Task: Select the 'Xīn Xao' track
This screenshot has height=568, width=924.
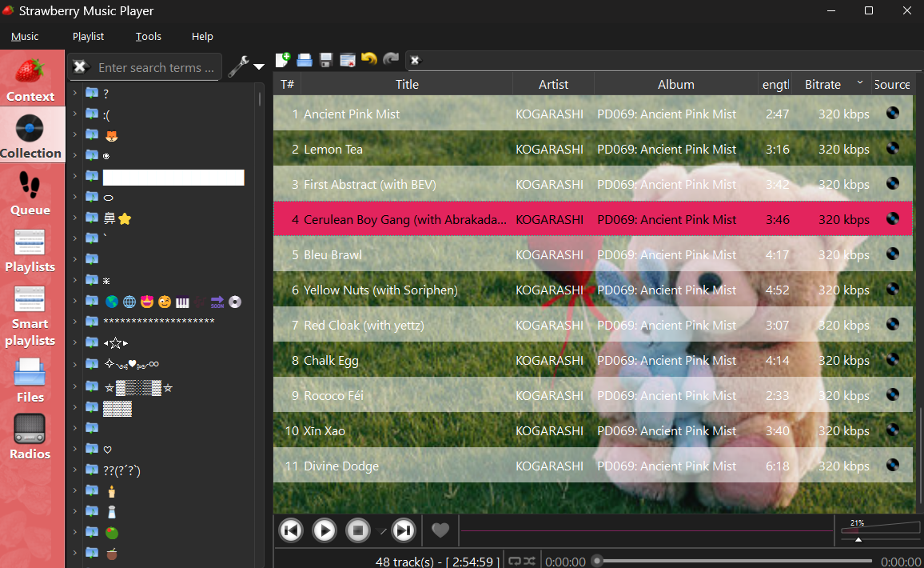Action: [x=593, y=430]
